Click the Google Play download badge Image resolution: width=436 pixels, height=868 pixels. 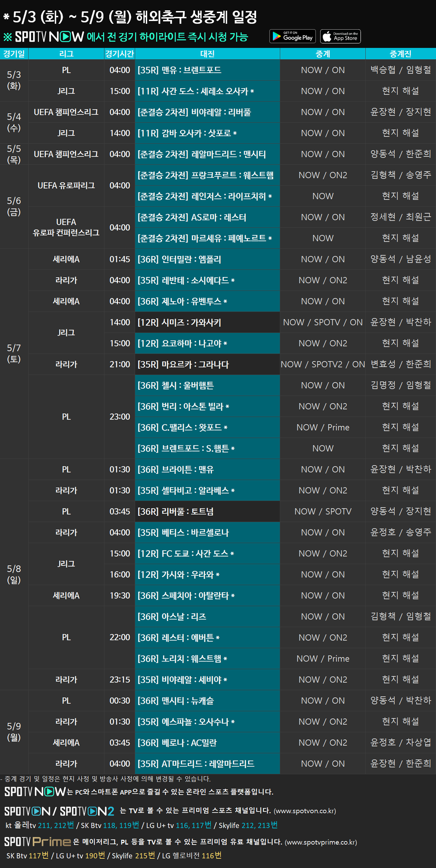click(292, 36)
